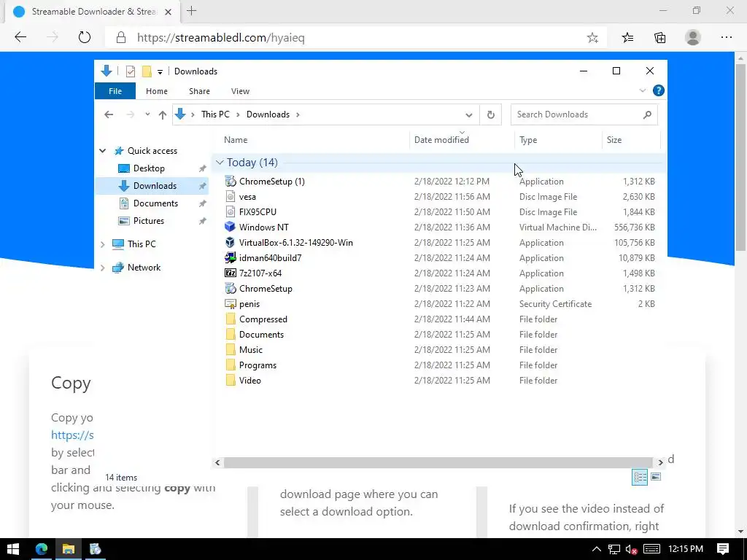
Task: Open the address bar history dropdown
Action: (x=469, y=114)
